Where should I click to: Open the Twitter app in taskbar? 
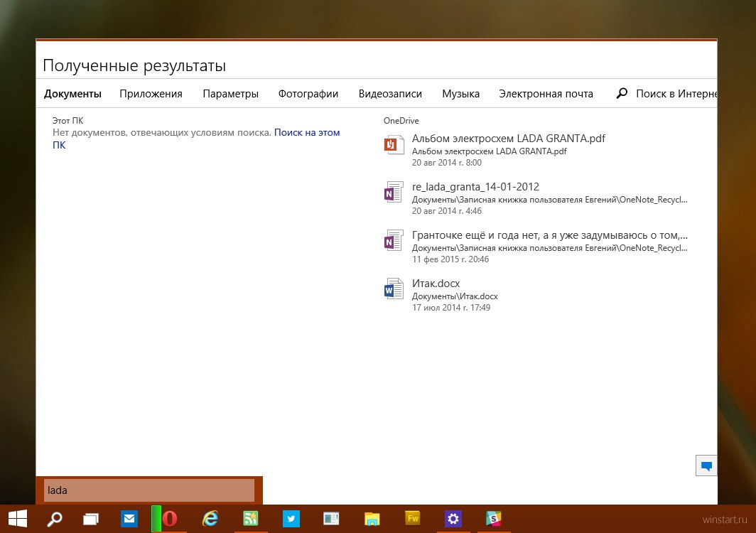click(x=291, y=519)
